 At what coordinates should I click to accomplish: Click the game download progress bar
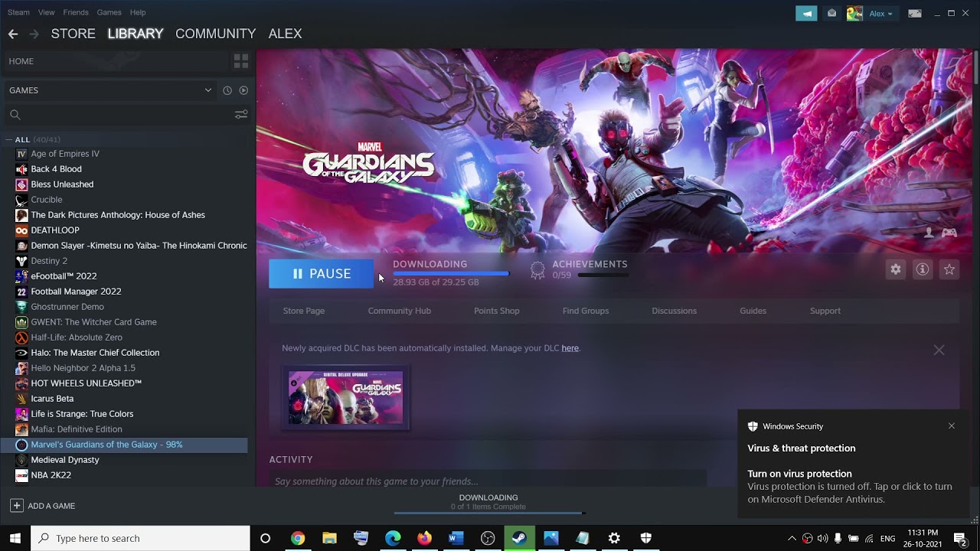click(x=451, y=273)
